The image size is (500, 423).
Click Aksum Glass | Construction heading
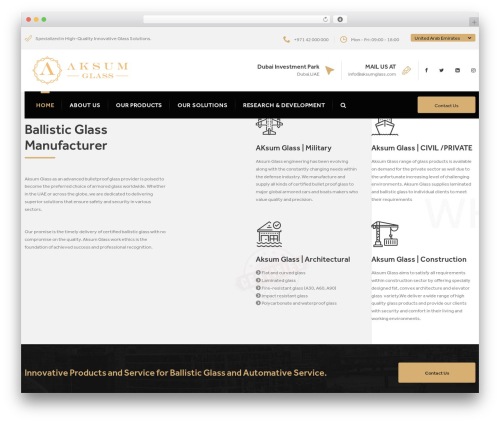coord(419,259)
